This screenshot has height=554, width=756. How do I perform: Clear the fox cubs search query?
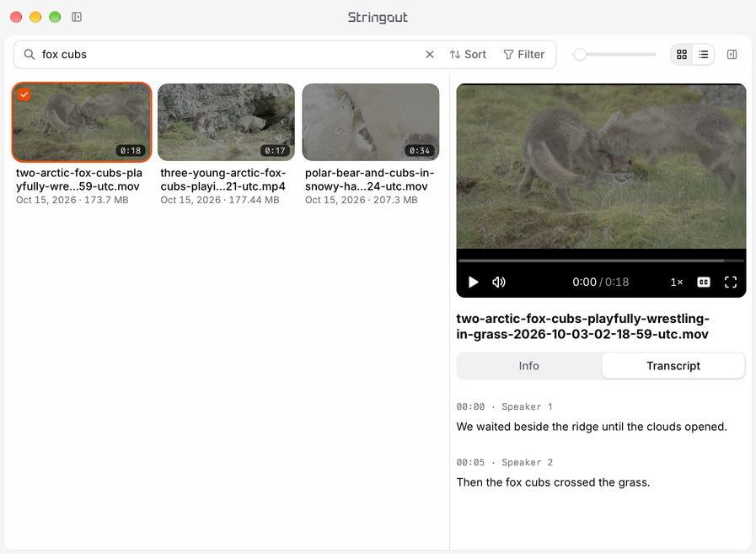coord(430,55)
